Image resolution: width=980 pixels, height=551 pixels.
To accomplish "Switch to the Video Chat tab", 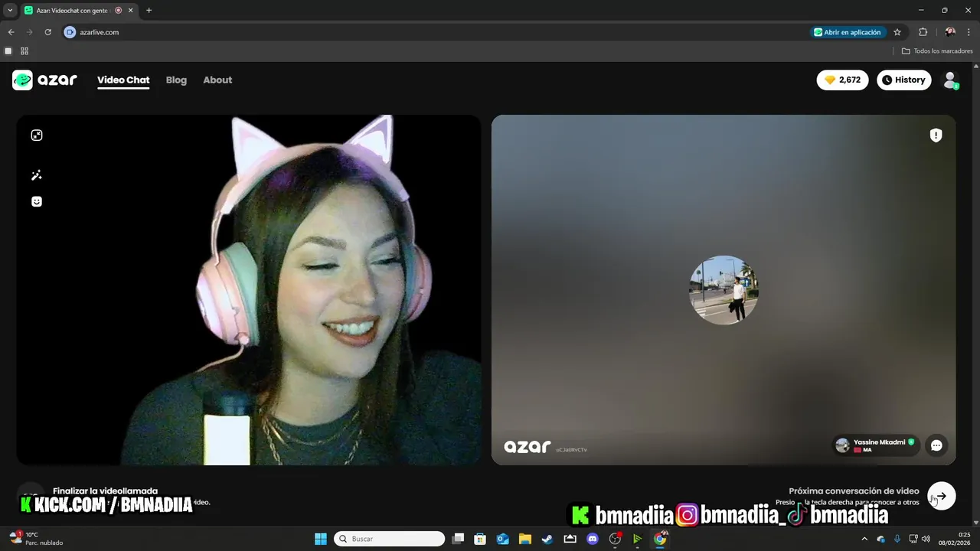I will 123,80.
